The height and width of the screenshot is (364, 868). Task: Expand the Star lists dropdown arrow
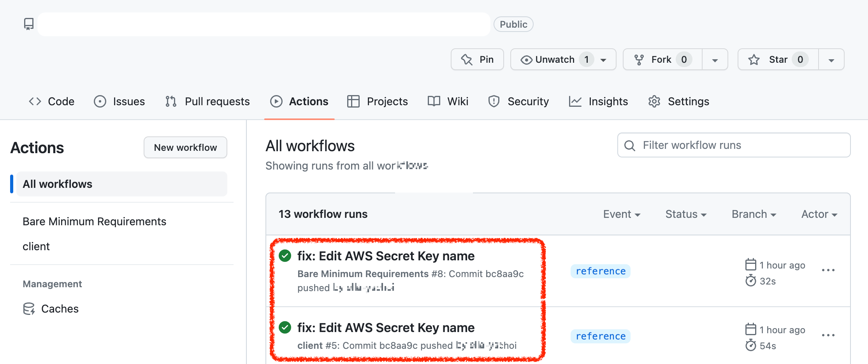pyautogui.click(x=831, y=60)
